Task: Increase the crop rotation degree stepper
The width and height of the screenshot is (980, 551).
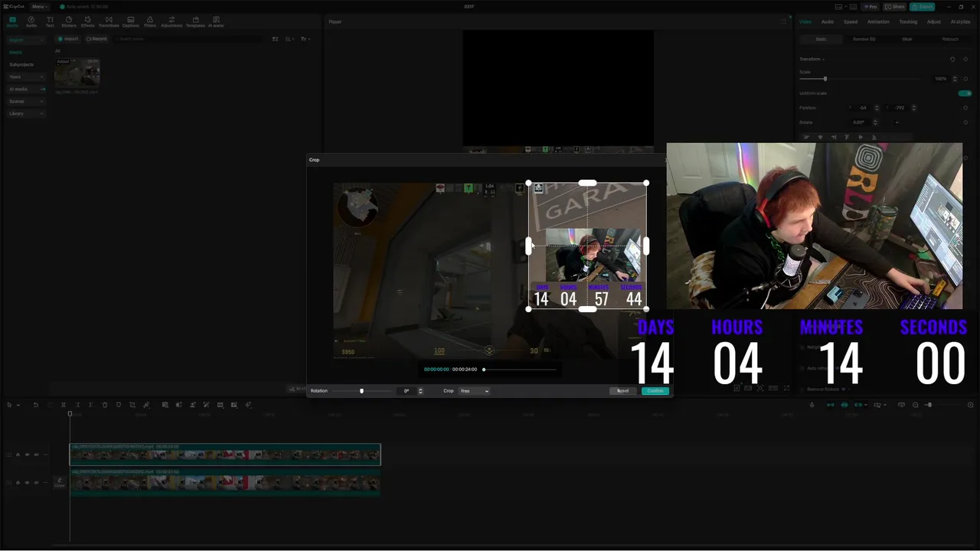Action: (x=420, y=390)
